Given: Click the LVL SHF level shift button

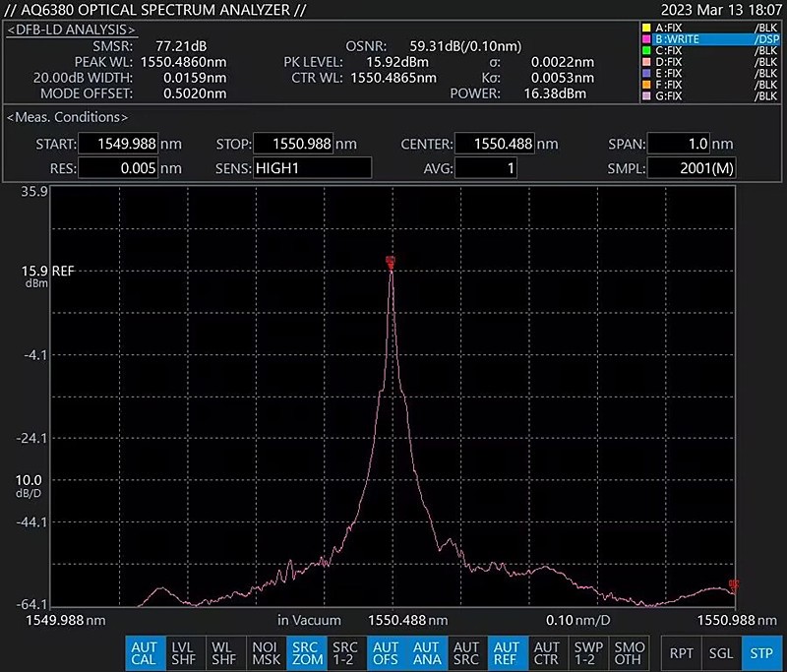Looking at the screenshot, I should [183, 652].
